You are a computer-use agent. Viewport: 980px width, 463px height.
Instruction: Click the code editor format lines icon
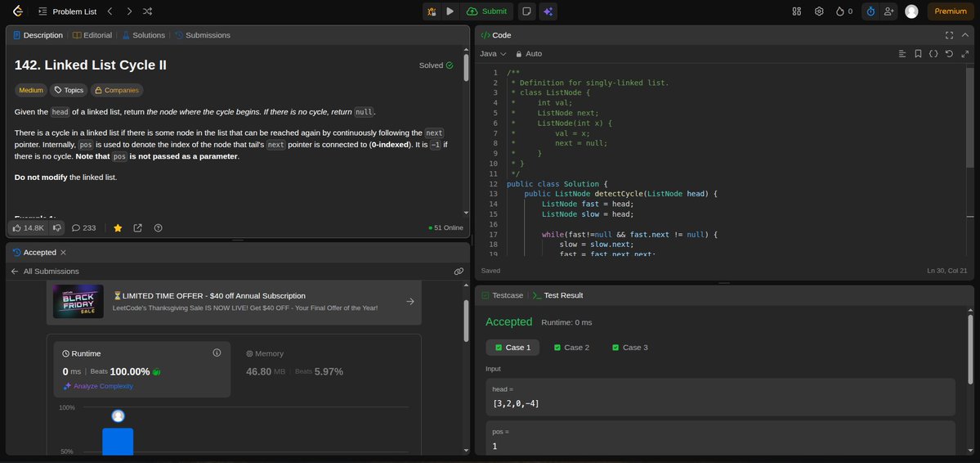[902, 54]
